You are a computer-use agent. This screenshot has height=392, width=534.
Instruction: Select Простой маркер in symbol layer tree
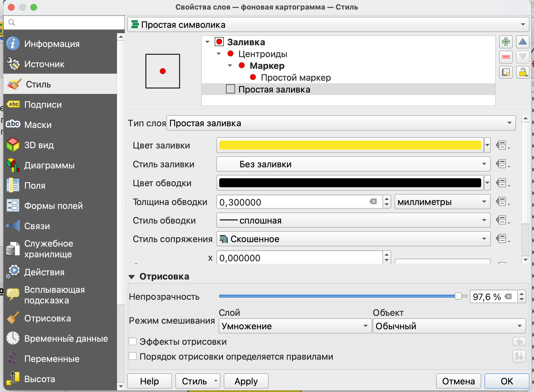tap(295, 78)
